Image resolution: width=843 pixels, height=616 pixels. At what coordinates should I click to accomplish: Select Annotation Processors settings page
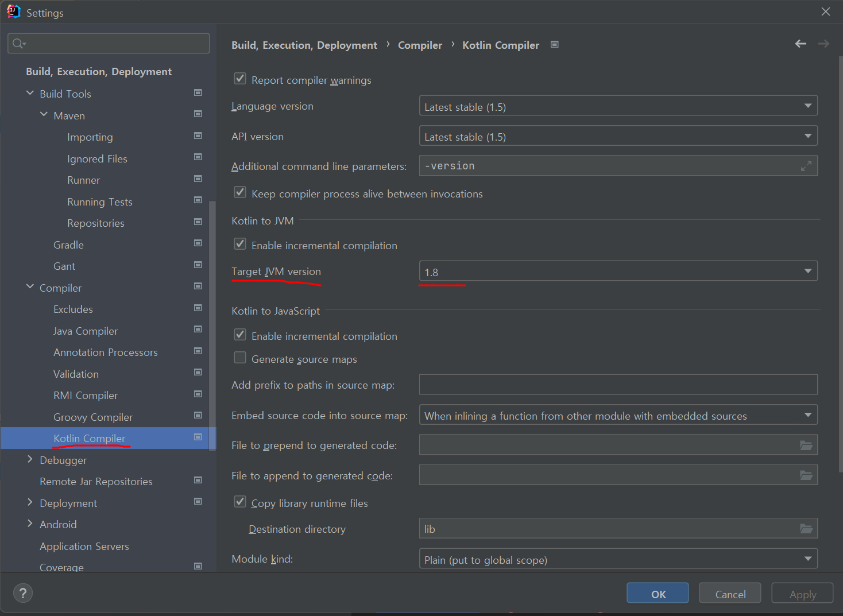tap(106, 352)
